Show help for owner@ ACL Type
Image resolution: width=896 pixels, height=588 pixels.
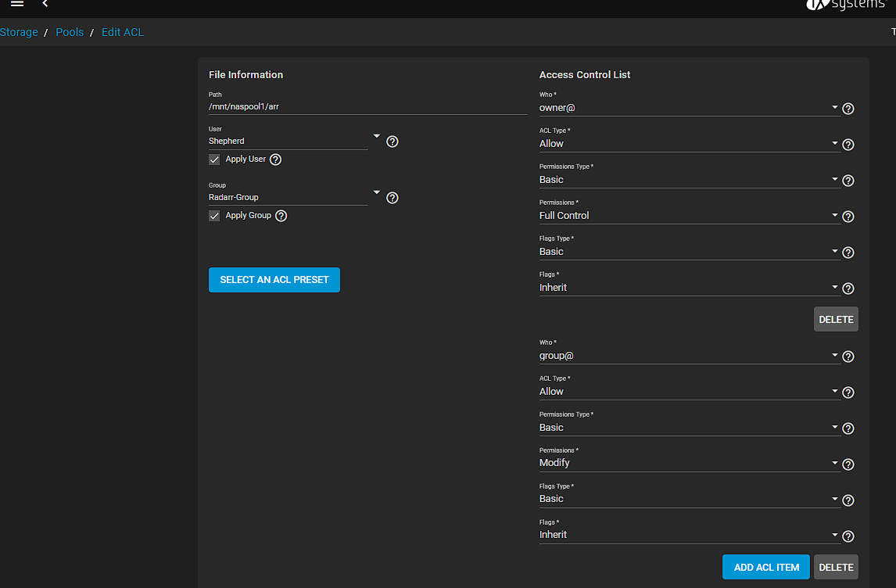848,145
